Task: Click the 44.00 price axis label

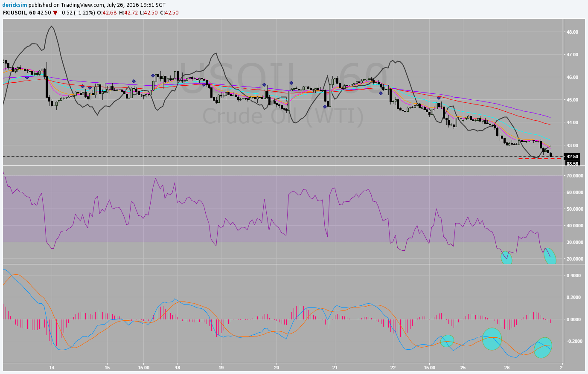Action: coord(573,122)
